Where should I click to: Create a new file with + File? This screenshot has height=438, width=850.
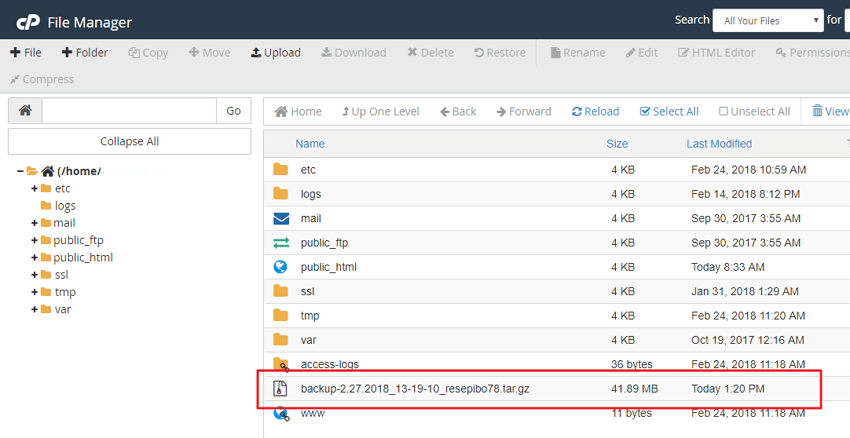(x=26, y=53)
